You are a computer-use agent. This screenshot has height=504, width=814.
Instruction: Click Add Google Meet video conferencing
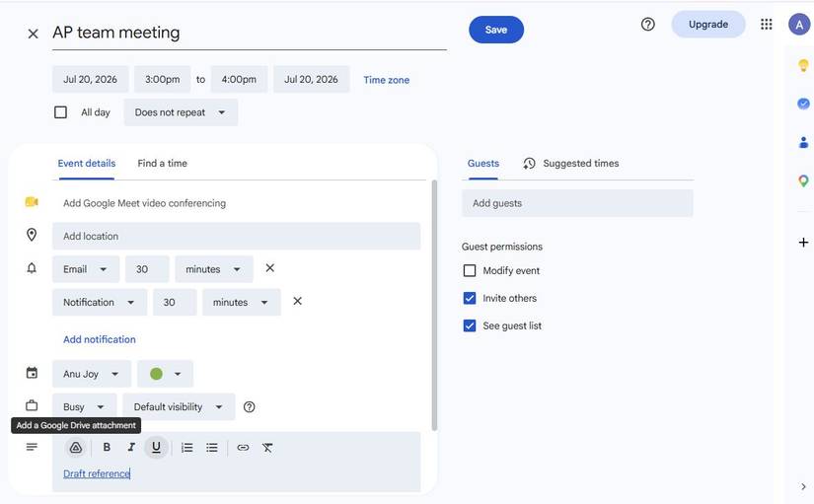pos(144,203)
